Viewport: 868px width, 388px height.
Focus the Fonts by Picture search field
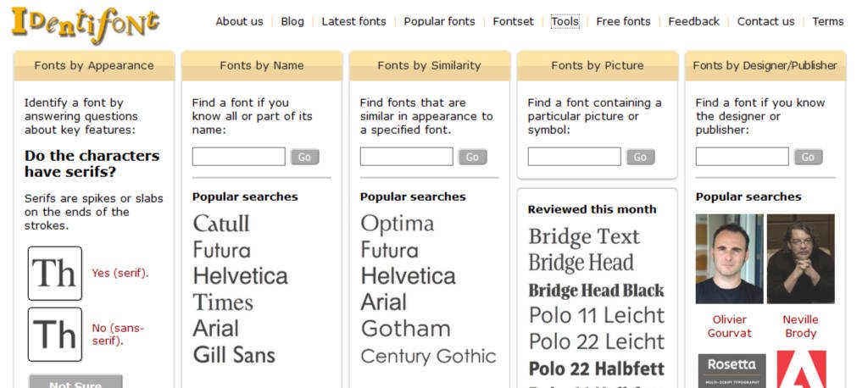(574, 157)
